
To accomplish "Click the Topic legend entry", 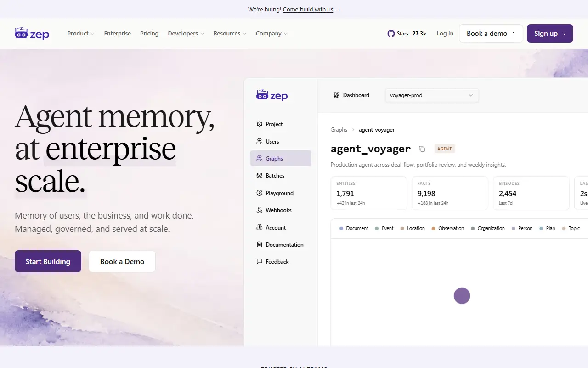I will pyautogui.click(x=571, y=228).
